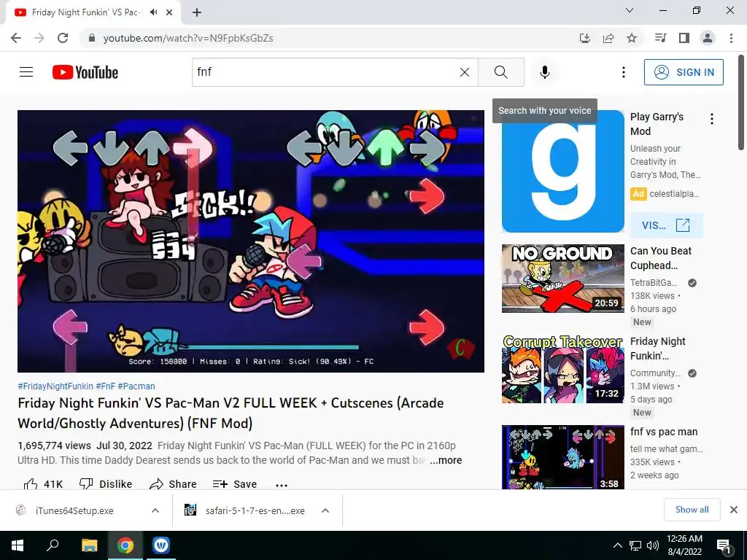747x560 pixels.
Task: Open Windows Start menu
Action: 18,545
